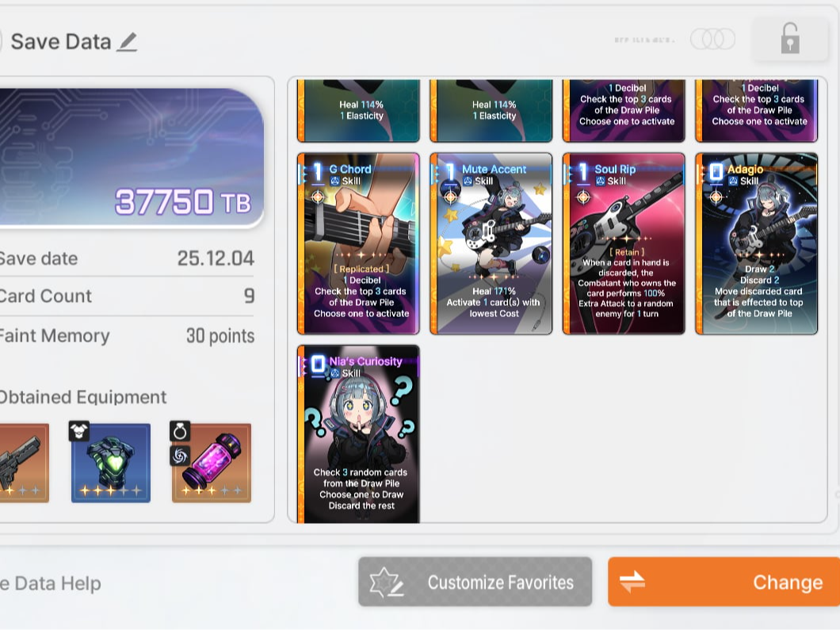This screenshot has width=840, height=630.
Task: Click the orange Change button
Action: tap(724, 582)
